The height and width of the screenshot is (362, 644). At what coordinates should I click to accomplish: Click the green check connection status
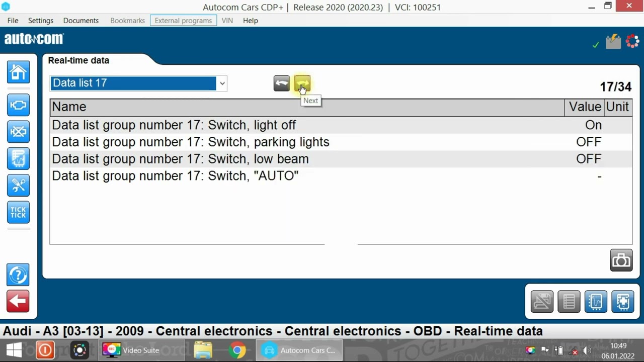click(x=596, y=45)
